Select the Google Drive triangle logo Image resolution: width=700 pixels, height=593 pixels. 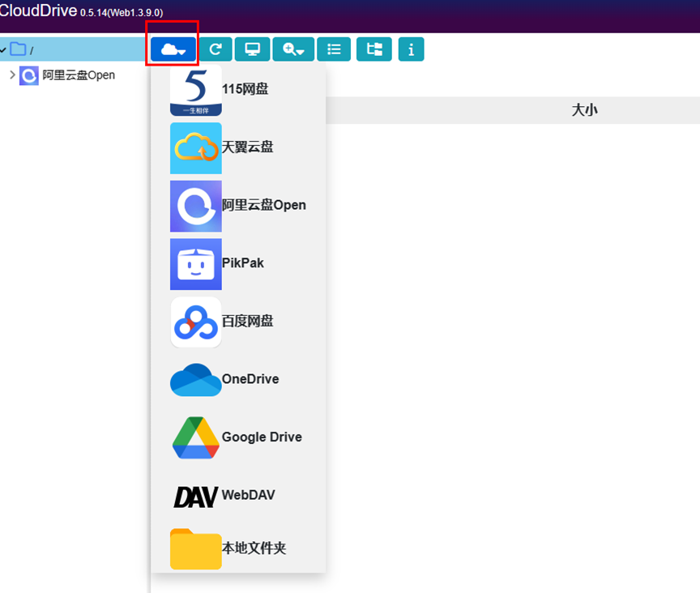click(x=196, y=438)
